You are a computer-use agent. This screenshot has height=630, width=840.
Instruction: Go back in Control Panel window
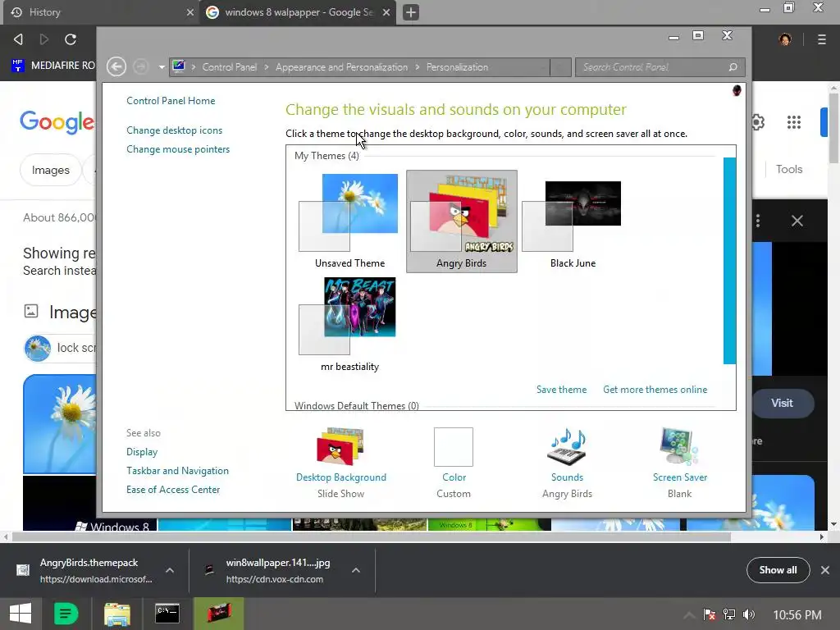point(116,67)
